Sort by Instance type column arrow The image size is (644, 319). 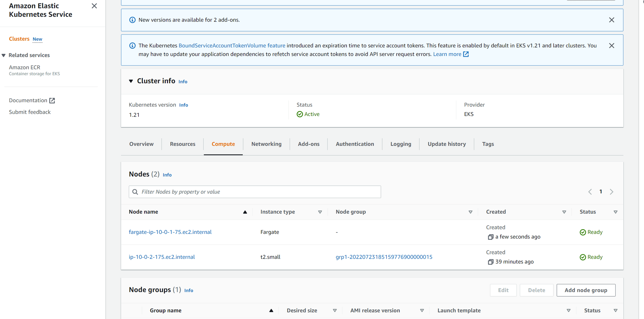coord(320,212)
